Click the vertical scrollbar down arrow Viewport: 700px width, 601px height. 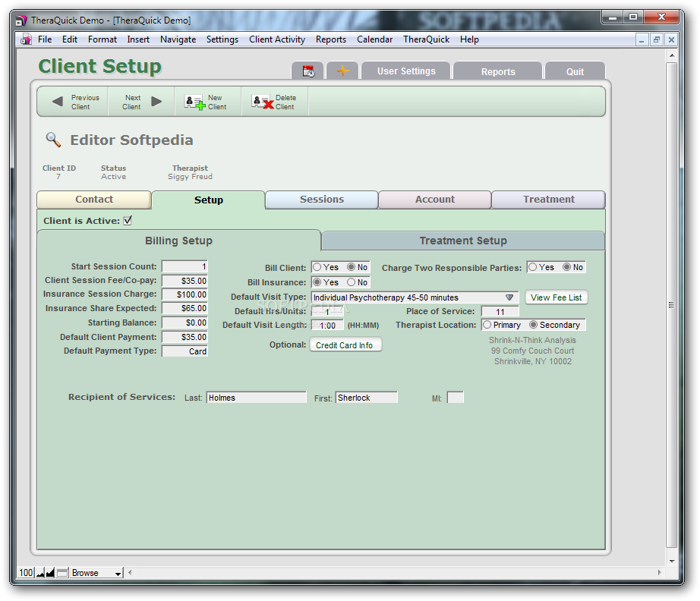pos(671,562)
